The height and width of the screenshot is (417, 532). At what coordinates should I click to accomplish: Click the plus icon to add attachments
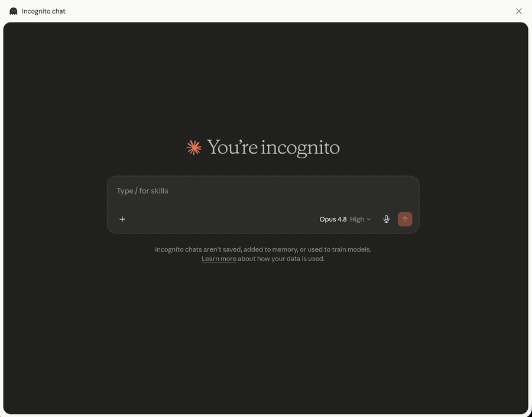[122, 219]
